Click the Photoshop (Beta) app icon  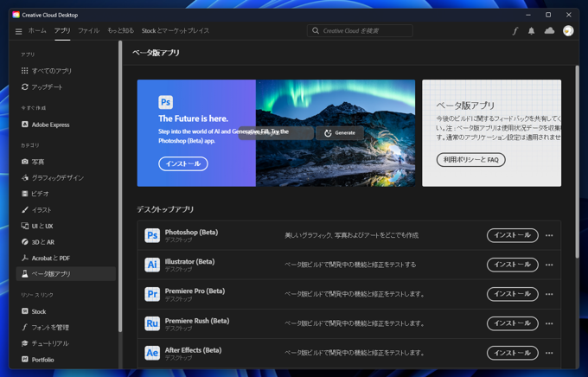(x=152, y=235)
